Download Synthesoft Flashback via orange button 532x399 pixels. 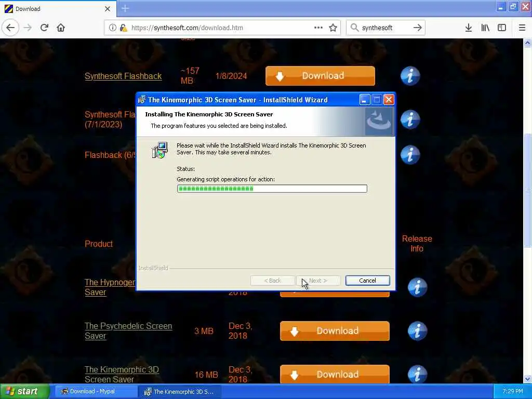click(320, 76)
